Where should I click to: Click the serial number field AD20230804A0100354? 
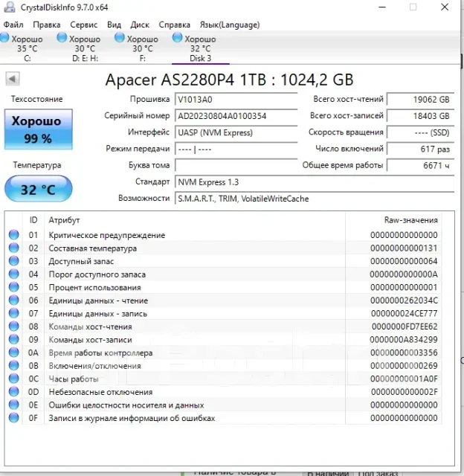coord(236,116)
